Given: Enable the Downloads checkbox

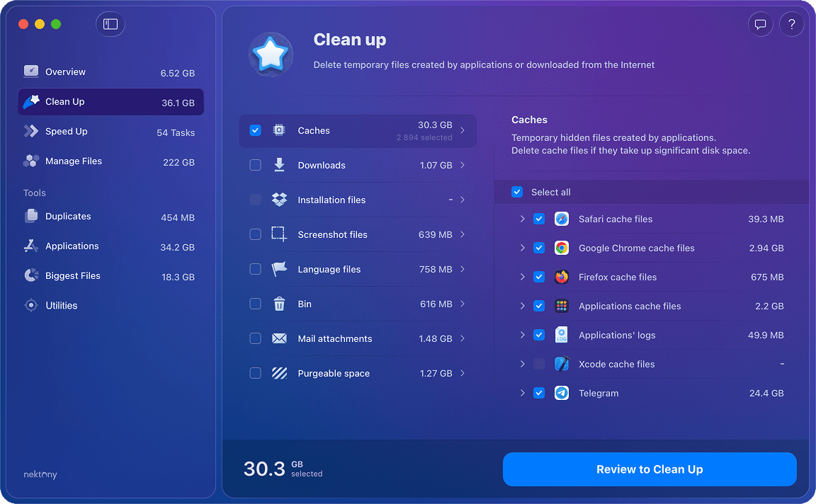Looking at the screenshot, I should point(255,165).
